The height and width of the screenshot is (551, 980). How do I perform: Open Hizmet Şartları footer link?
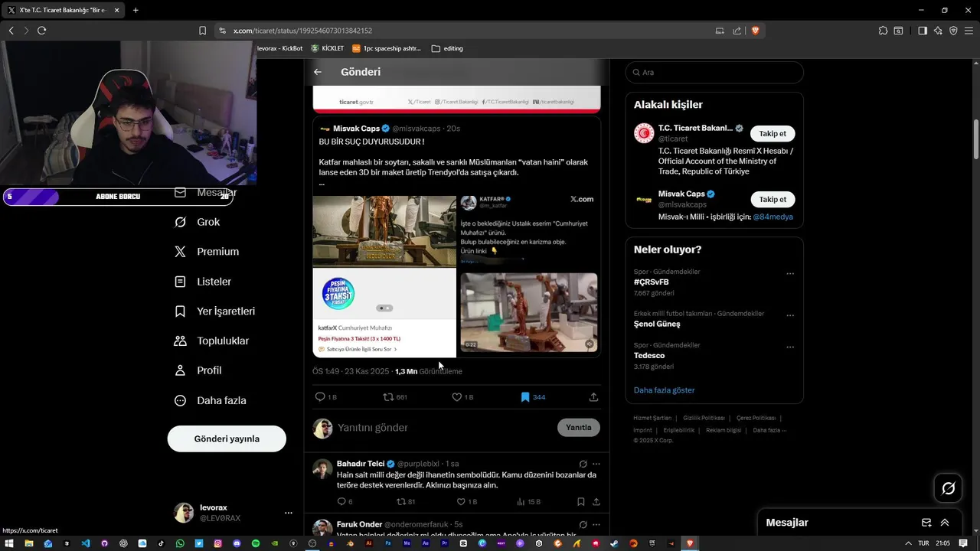point(652,419)
